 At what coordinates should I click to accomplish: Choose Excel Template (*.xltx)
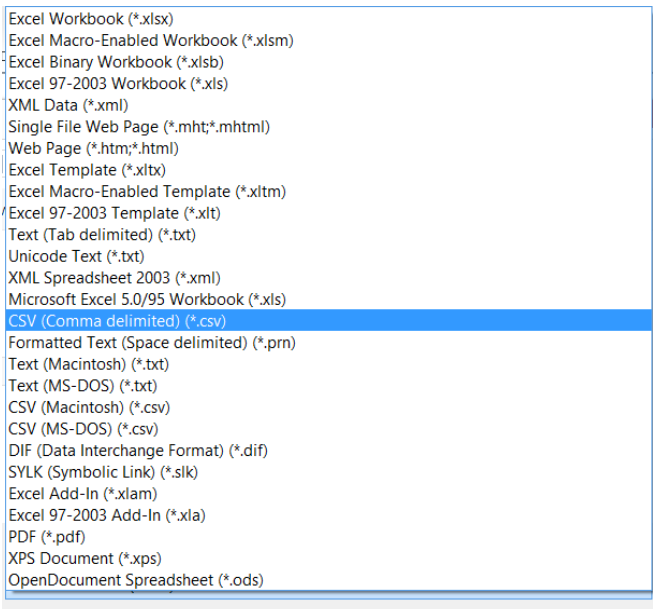click(329, 170)
